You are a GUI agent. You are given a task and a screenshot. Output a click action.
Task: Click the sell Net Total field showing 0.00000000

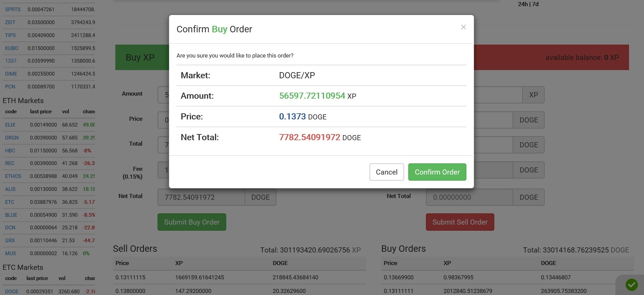coord(469,197)
